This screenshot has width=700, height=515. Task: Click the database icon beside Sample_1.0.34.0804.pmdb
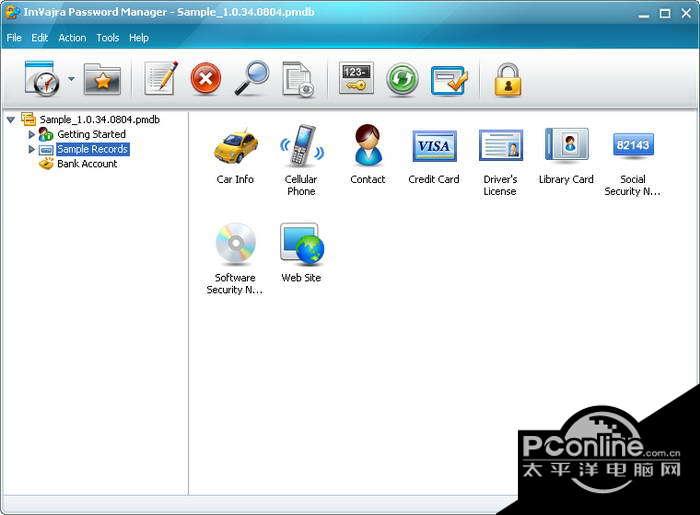coord(29,119)
